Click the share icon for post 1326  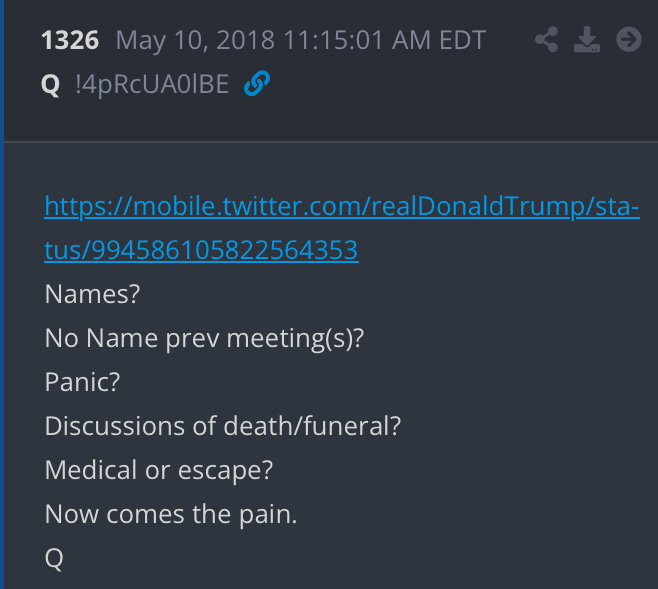coord(546,39)
